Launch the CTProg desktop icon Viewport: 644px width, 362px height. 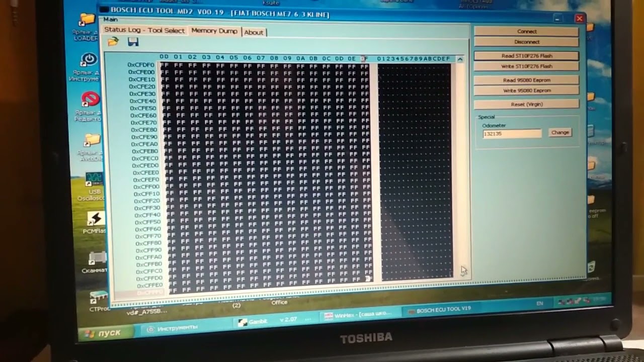tap(99, 301)
